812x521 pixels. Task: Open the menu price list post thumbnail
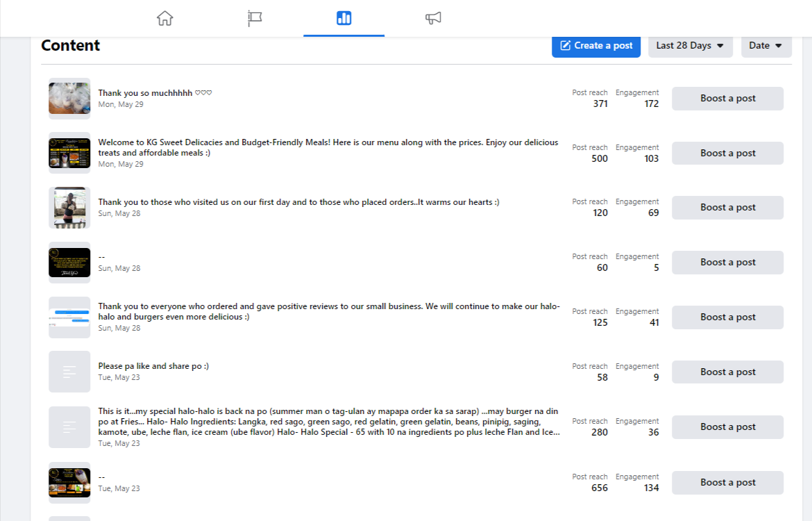pyautogui.click(x=69, y=154)
